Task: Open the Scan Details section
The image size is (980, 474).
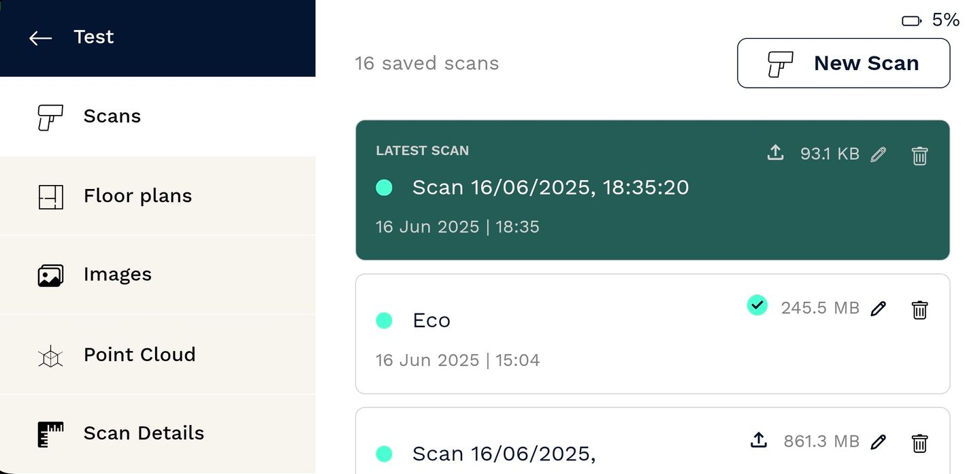Action: 158,433
